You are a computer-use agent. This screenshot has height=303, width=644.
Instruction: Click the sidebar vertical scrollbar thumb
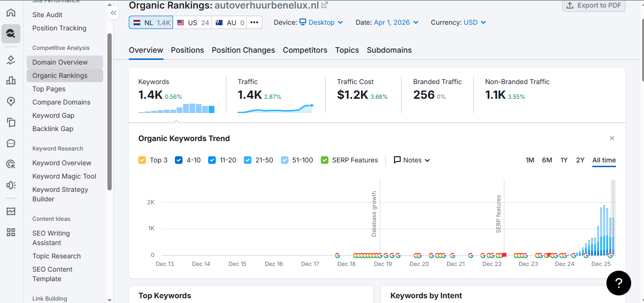[110, 112]
